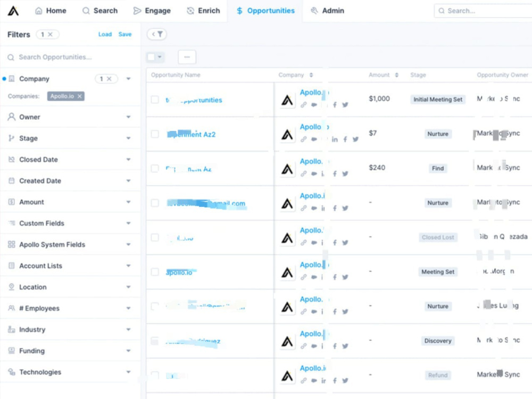Image resolution: width=532 pixels, height=399 pixels.
Task: Click Facebook icon in Discovery row
Action: click(335, 346)
